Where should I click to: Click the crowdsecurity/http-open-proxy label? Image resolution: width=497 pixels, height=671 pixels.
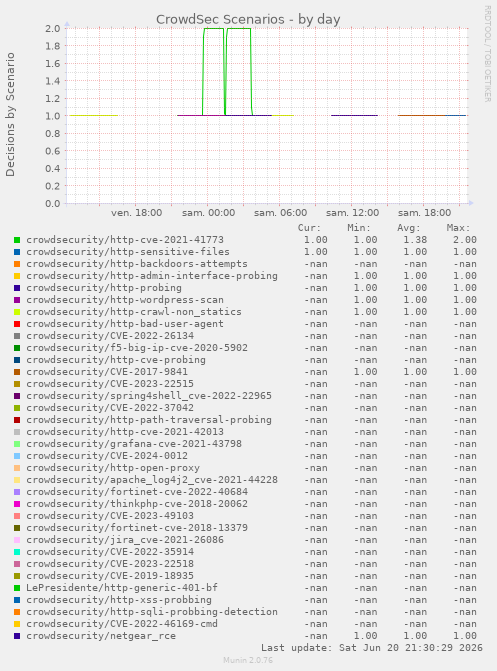113,468
